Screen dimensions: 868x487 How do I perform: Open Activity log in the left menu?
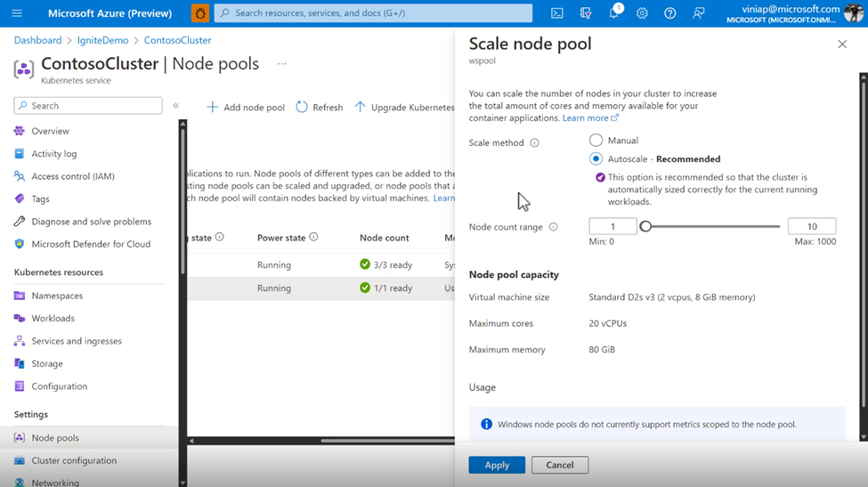(x=53, y=154)
